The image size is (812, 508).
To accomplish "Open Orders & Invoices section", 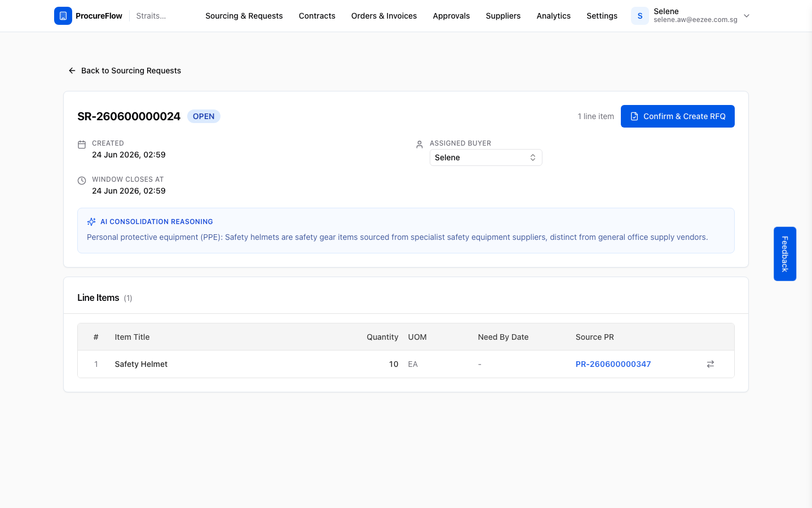I will 384,16.
